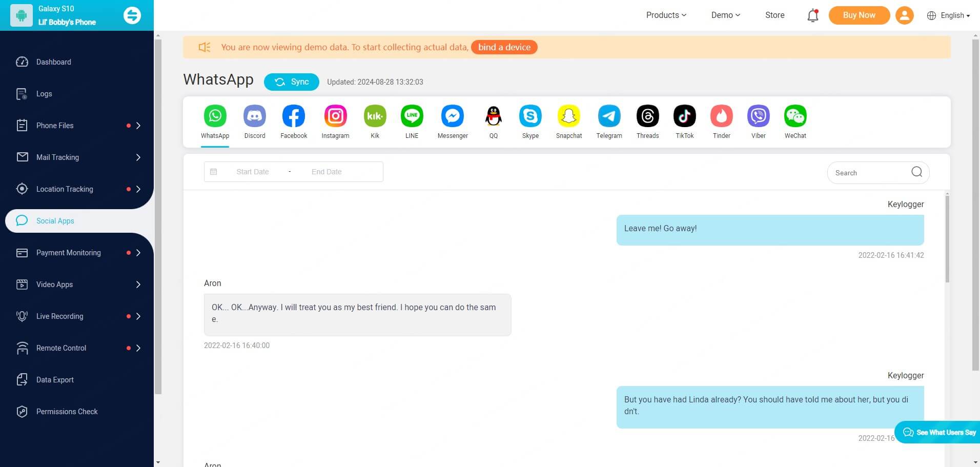The height and width of the screenshot is (467, 980).
Task: Click the 'But you have had Linda' message
Action: (770, 407)
